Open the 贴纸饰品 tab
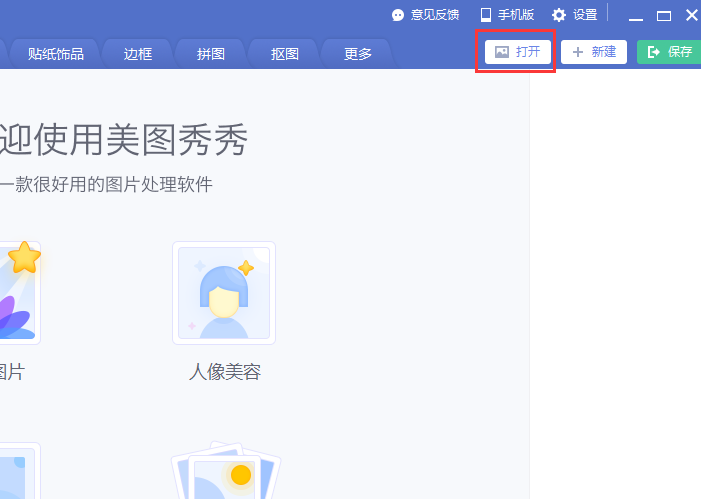Viewport: 701px width, 499px height. coord(55,54)
